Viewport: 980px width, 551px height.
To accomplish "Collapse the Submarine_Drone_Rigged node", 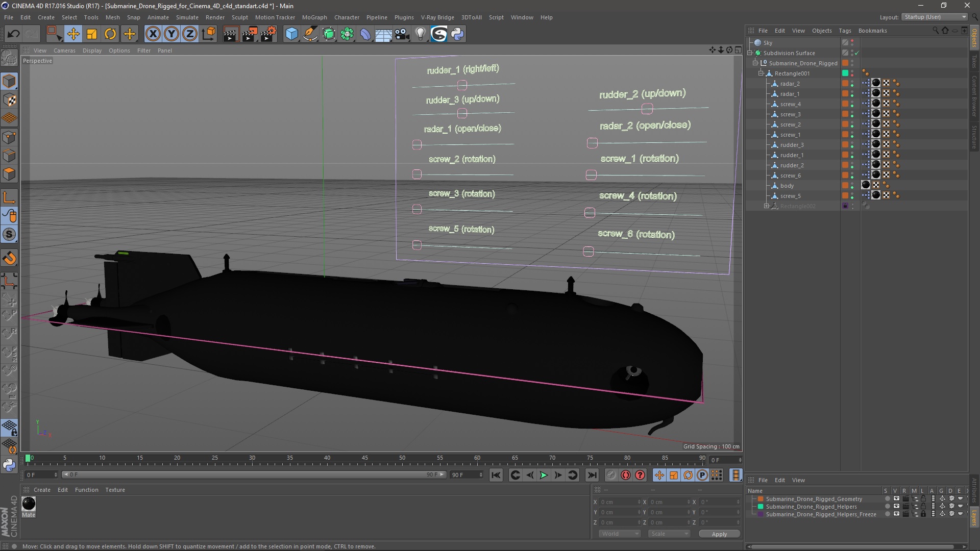I will coord(755,63).
